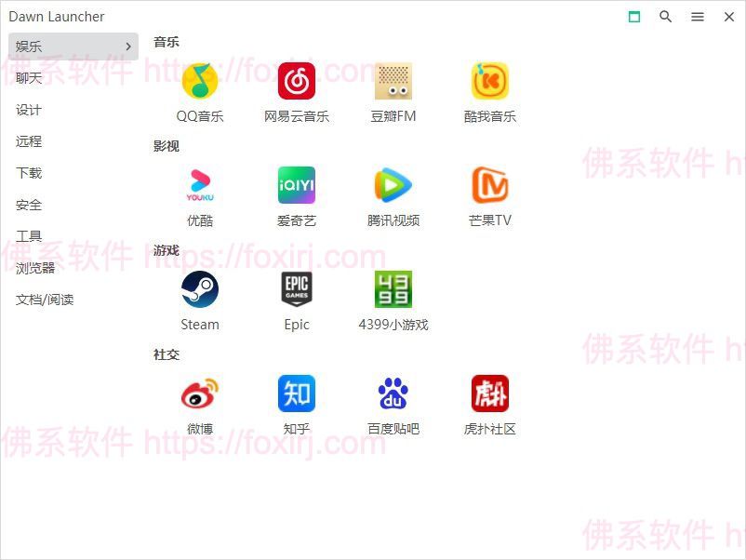
Task: Launch the QQ音乐 app icon
Action: 200,82
